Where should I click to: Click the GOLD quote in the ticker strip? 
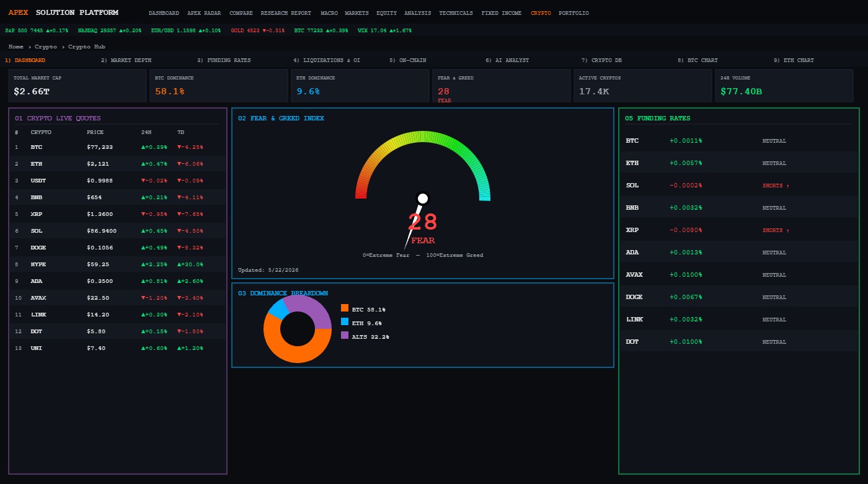[258, 30]
